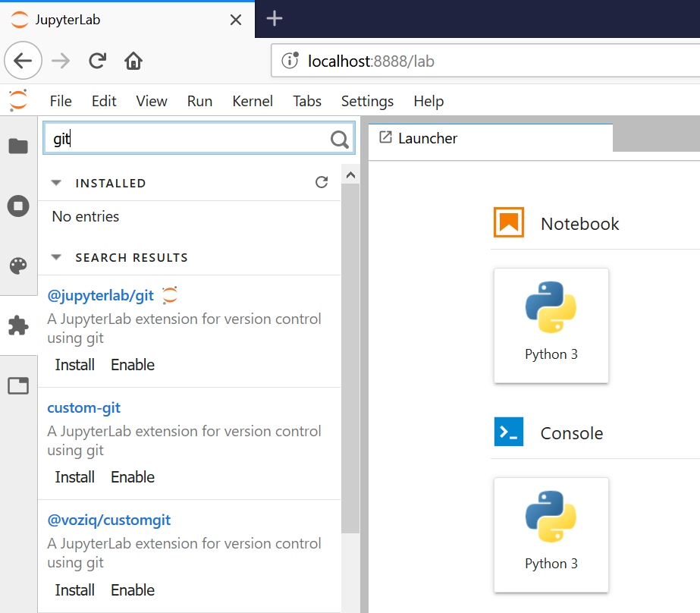The width and height of the screenshot is (700, 613).
Task: Click the browser page reload icon
Action: pos(96,60)
